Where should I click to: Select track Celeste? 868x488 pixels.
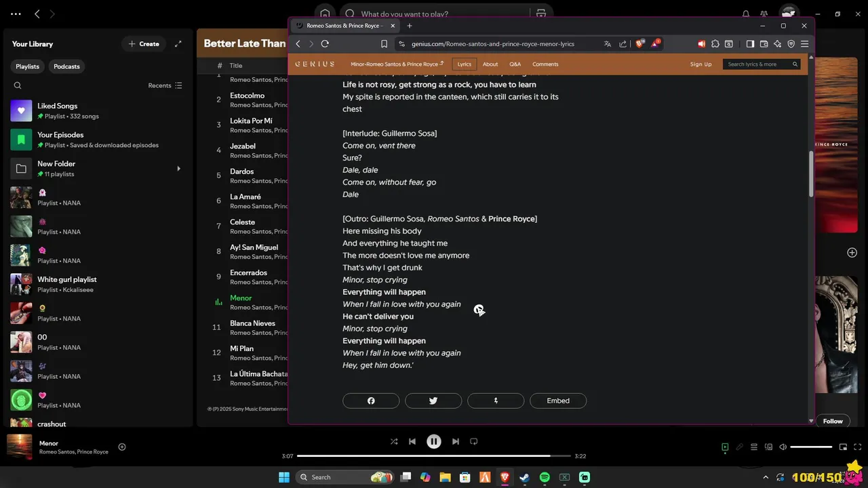(x=242, y=222)
